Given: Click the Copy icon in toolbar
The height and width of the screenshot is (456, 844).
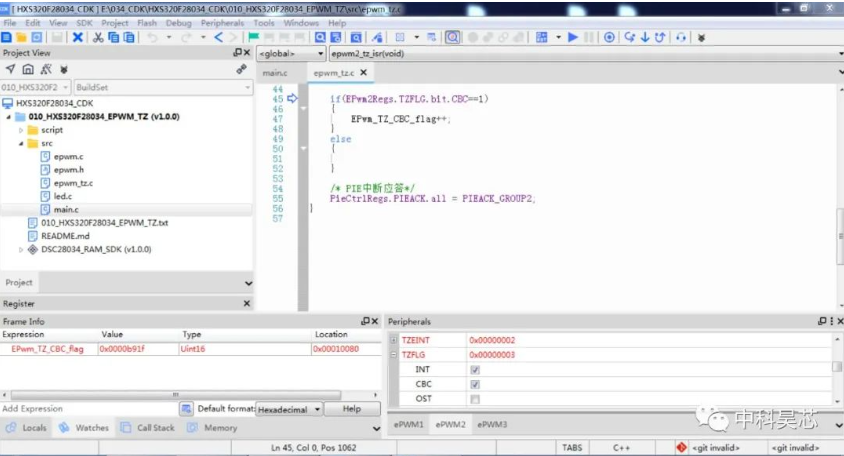Looking at the screenshot, I should (114, 37).
